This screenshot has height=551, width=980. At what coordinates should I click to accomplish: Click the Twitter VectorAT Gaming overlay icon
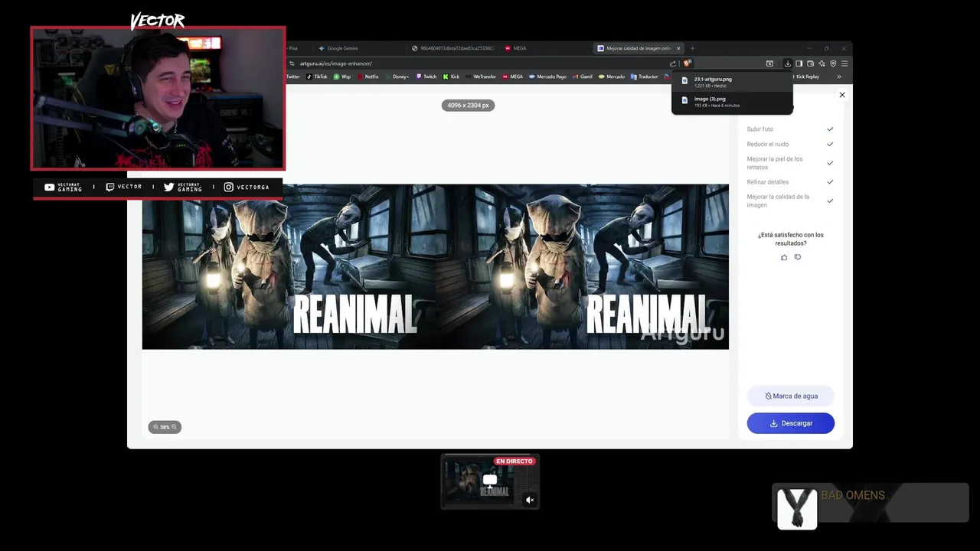(168, 187)
